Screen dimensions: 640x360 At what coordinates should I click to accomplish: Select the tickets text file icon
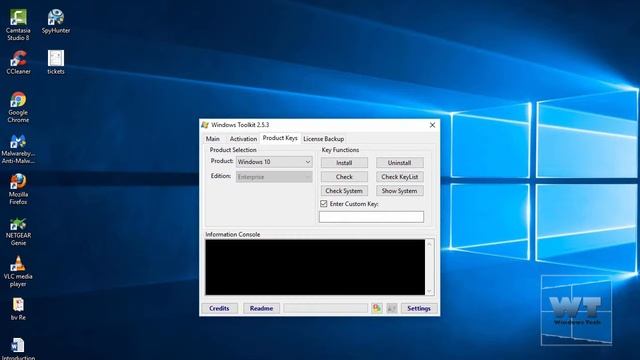click(56, 62)
